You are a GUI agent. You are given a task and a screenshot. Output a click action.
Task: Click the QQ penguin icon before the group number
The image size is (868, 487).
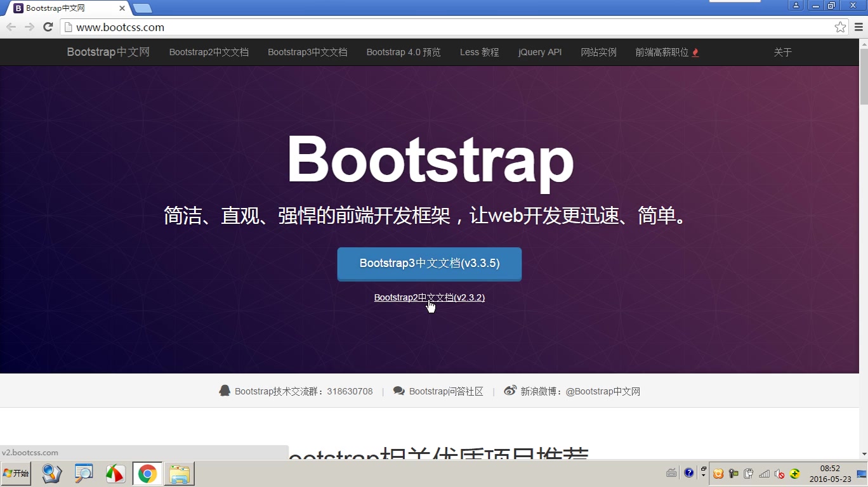click(225, 391)
